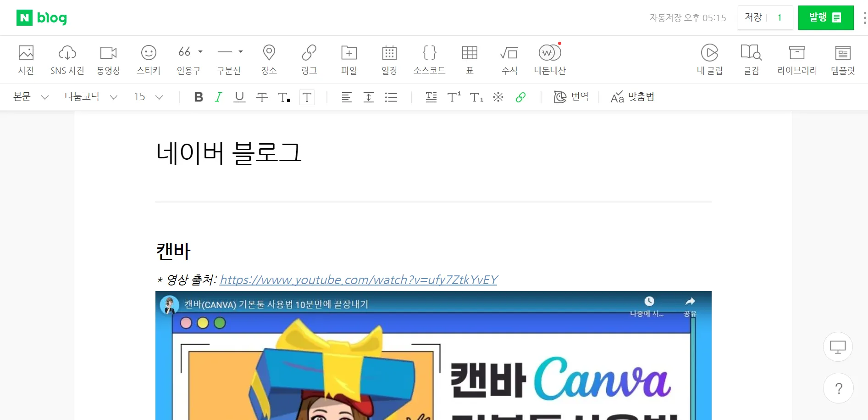Insert a formula with 수식 icon
The width and height of the screenshot is (868, 420).
coord(509,60)
